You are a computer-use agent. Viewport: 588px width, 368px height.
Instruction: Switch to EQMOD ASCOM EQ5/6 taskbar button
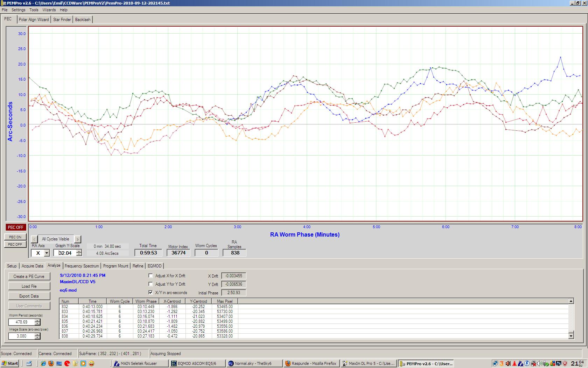[x=197, y=363]
